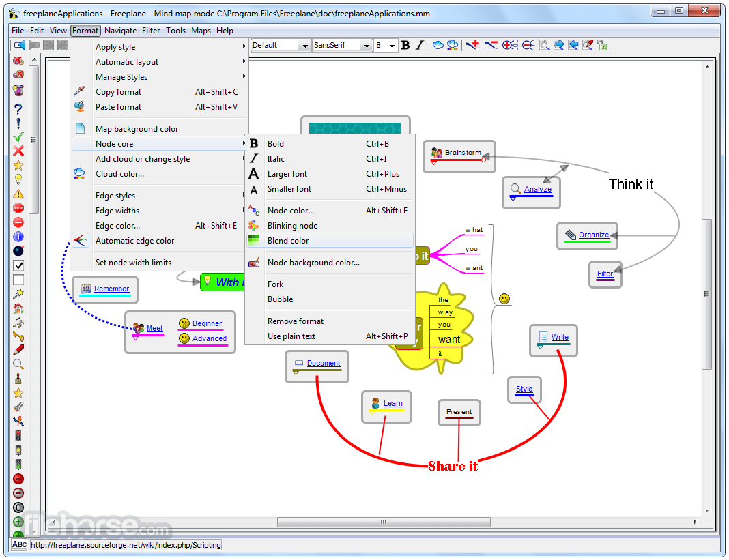Click the house home icon in the sidebar
Image resolution: width=729 pixels, height=560 pixels.
tap(18, 308)
